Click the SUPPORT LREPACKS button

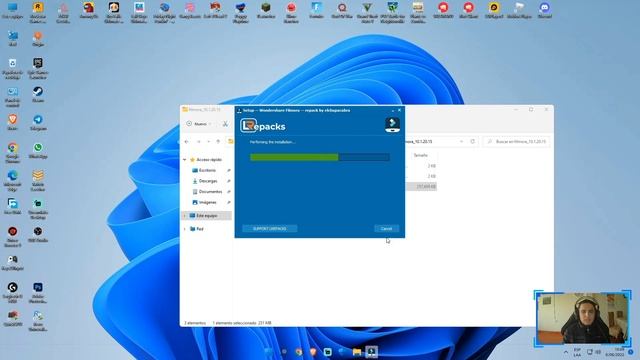pyautogui.click(x=269, y=229)
